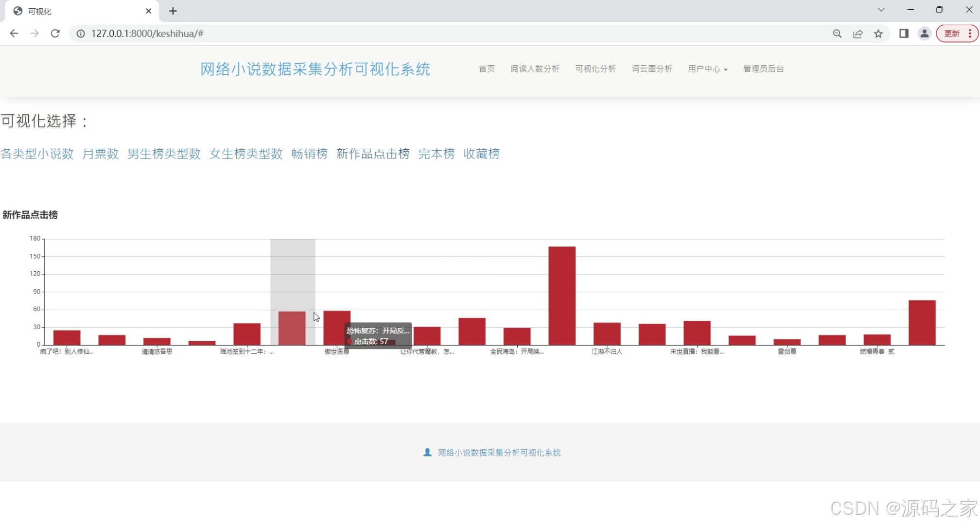Click the site info icon beside the URL

tap(81, 34)
